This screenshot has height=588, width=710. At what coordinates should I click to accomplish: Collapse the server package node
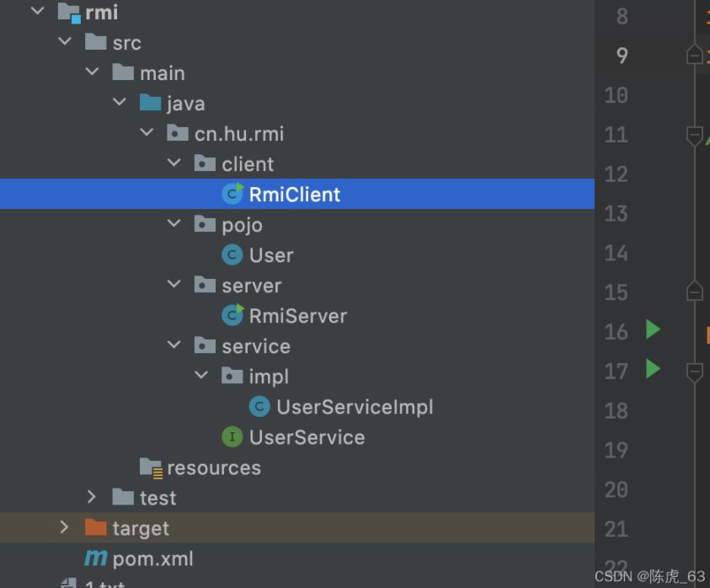(x=173, y=284)
